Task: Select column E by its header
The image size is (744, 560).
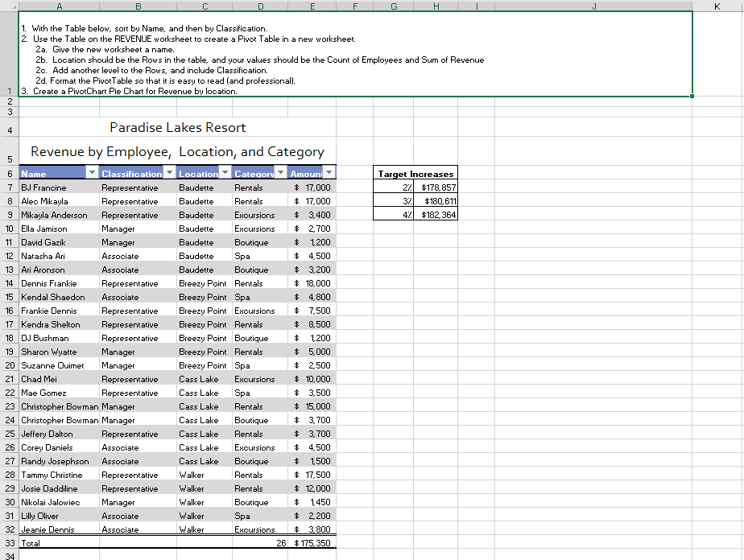Action: pos(313,6)
